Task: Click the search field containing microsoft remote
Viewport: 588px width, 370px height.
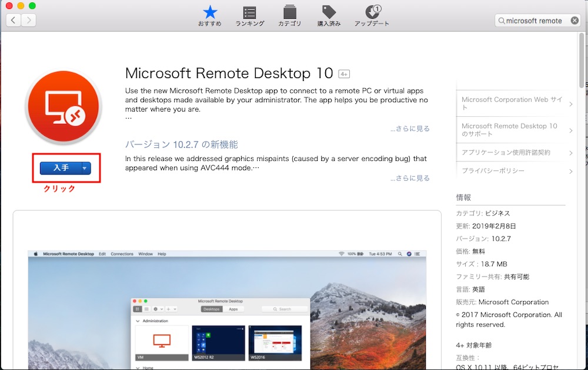Action: coord(537,21)
